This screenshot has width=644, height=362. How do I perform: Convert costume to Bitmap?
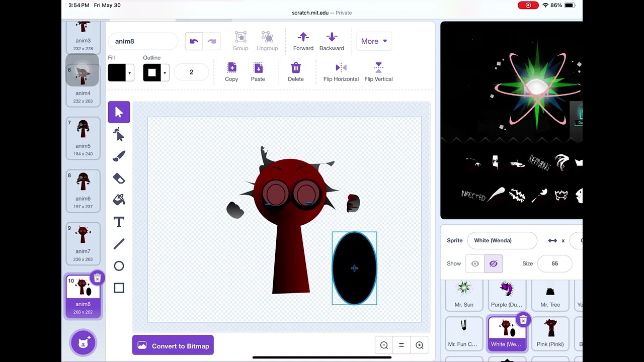[173, 345]
